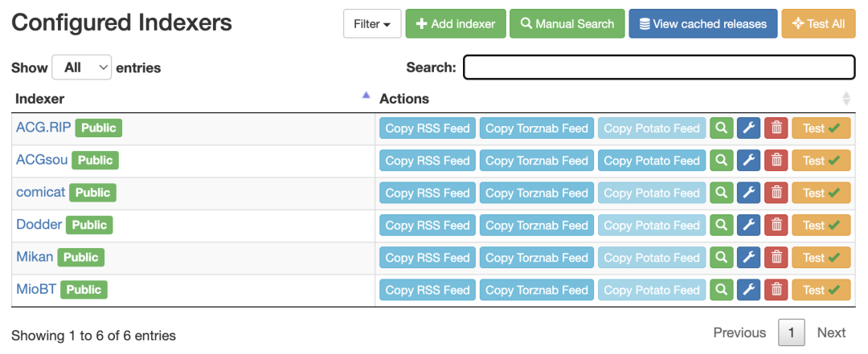
Task: Run Test All indexers
Action: (819, 24)
